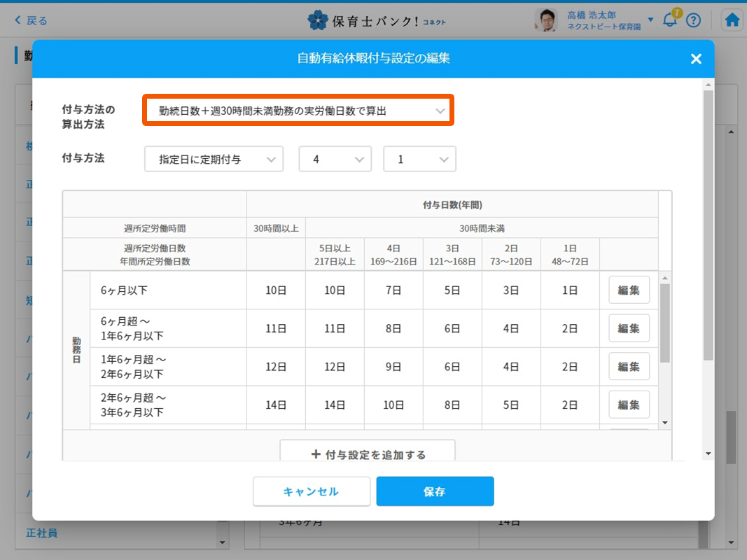
Task: Open the day dropdown showing 1
Action: (419, 159)
